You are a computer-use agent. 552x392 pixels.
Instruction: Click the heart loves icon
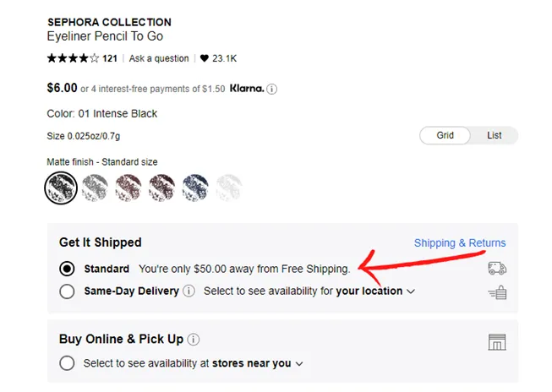coord(205,58)
